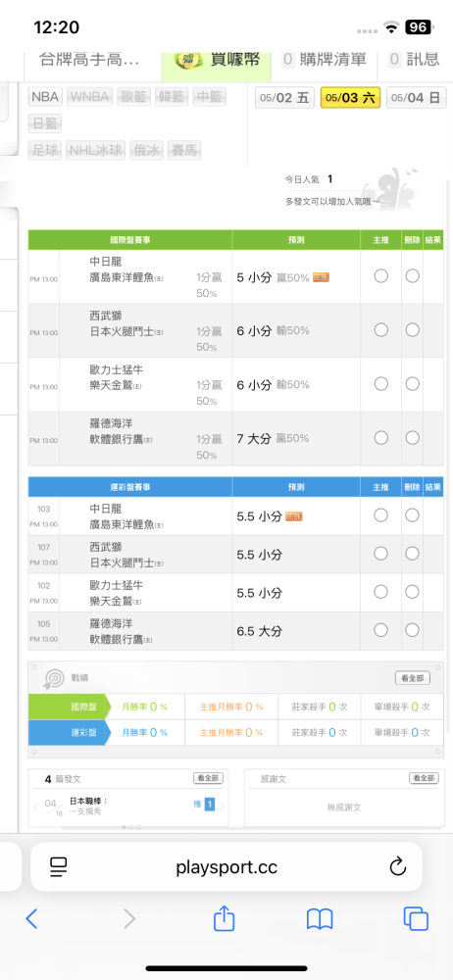
Task: Tap next arrow in posts carousel
Action: [x=222, y=806]
